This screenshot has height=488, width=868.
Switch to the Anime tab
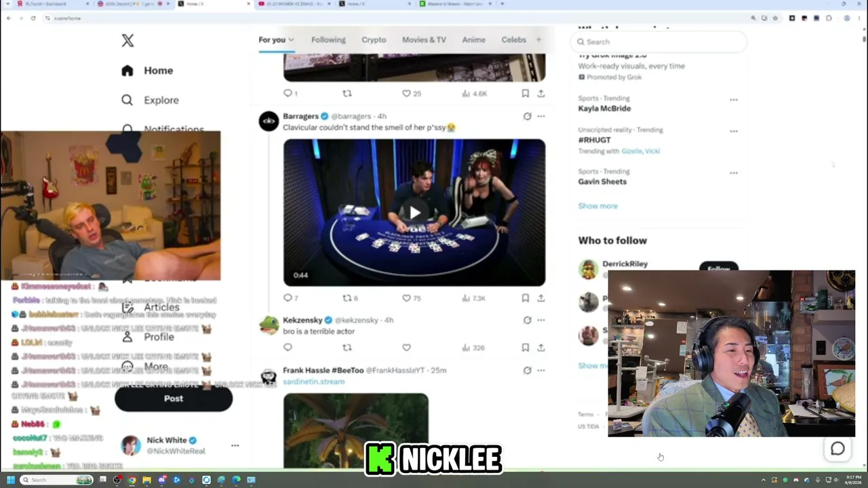(474, 39)
